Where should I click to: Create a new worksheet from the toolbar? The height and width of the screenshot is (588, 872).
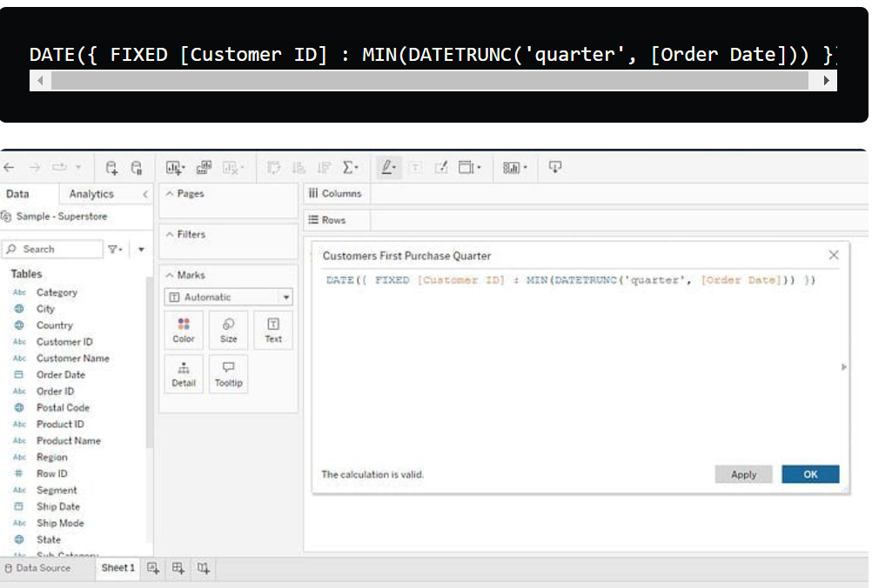coord(173,167)
